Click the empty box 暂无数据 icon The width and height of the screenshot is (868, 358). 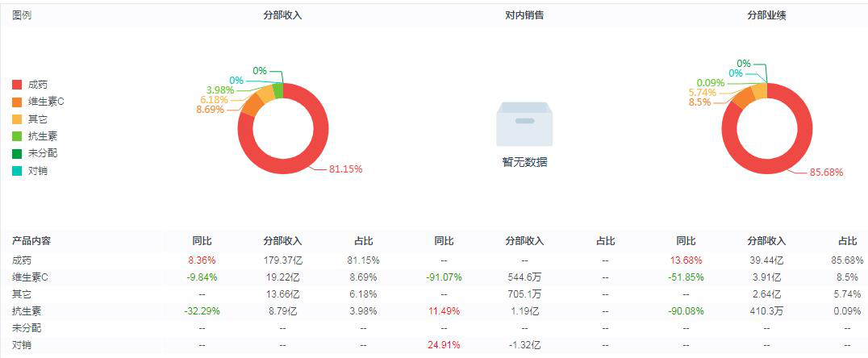point(524,124)
